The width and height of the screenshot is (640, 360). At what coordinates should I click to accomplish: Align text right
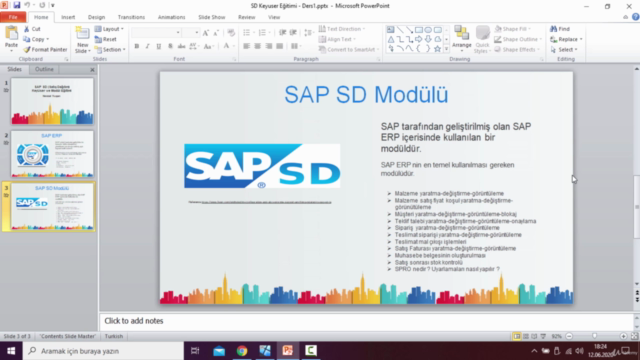pos(269,46)
